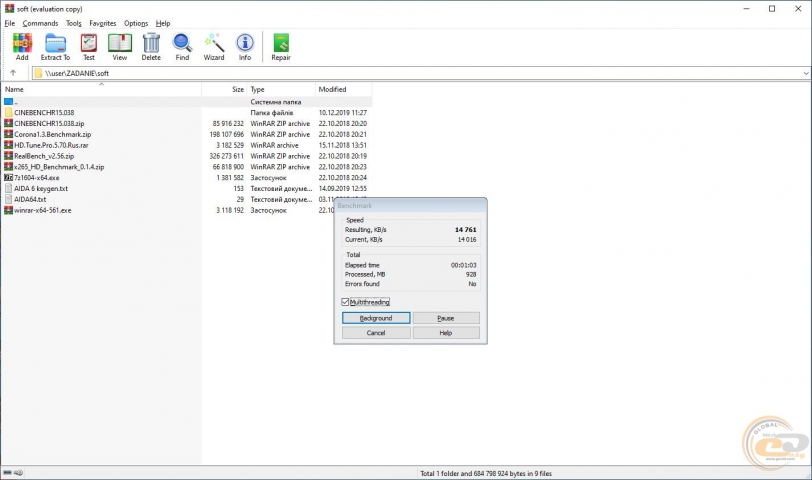Open the Help menu
Image resolution: width=812 pixels, height=480 pixels.
[163, 23]
